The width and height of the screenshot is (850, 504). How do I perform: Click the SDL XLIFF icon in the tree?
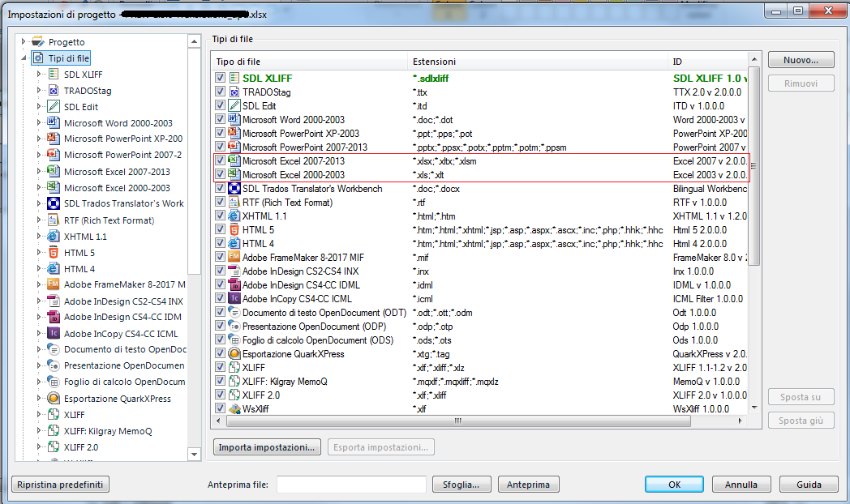tap(54, 75)
